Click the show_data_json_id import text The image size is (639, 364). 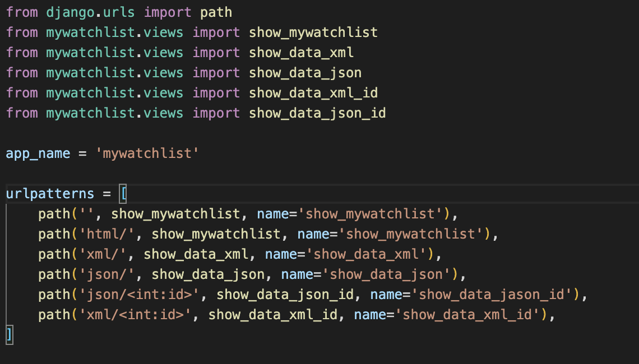[317, 113]
